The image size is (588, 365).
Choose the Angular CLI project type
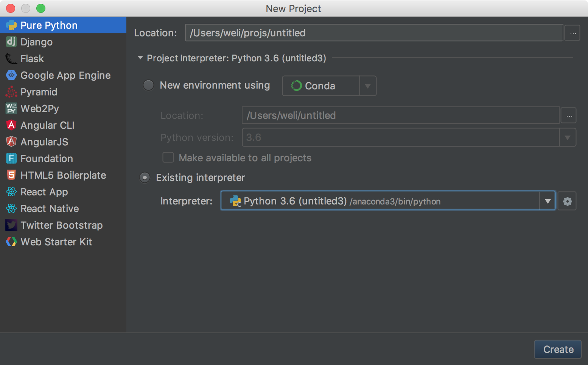[63, 125]
